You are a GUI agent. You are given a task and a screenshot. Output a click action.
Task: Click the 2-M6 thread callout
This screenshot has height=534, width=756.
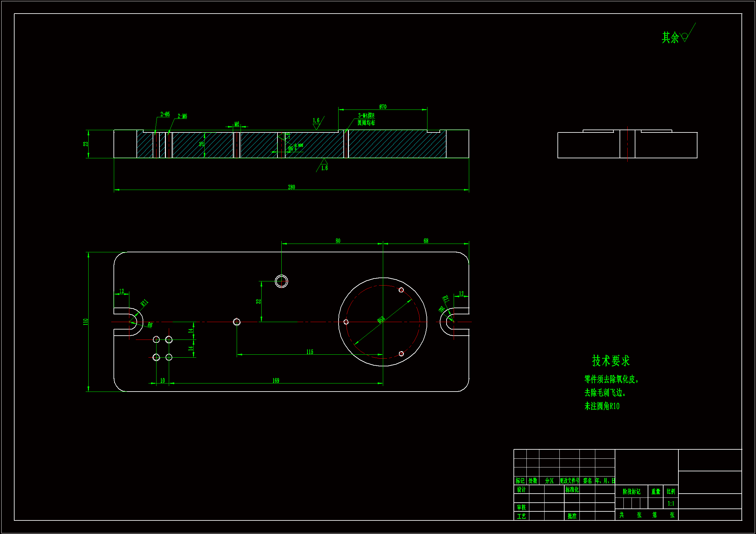[182, 116]
